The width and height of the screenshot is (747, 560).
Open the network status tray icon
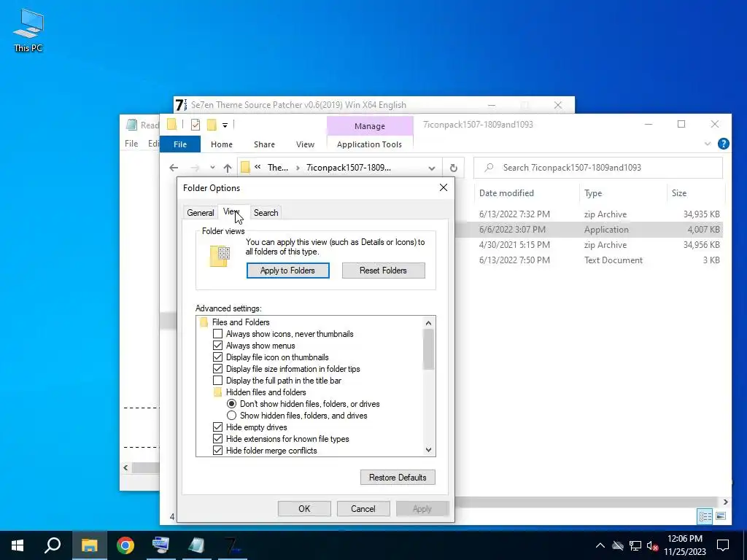click(x=635, y=545)
